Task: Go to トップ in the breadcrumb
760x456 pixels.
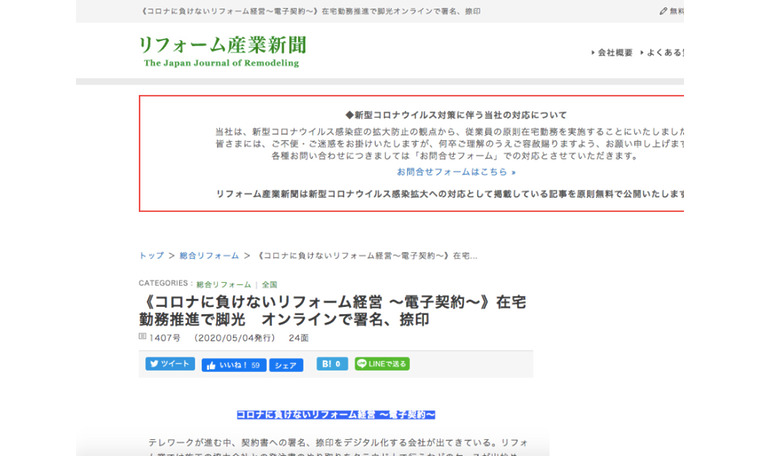Action: click(x=151, y=256)
